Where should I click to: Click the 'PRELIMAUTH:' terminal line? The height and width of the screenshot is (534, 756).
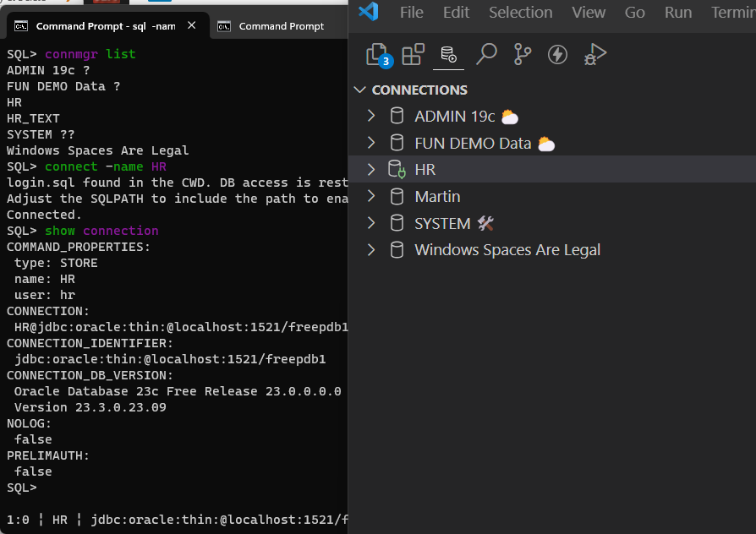tap(48, 455)
